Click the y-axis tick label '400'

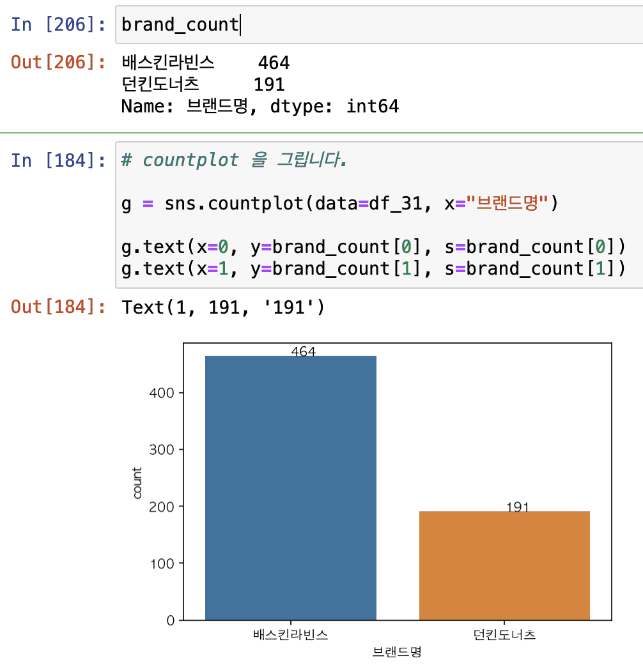click(x=161, y=393)
